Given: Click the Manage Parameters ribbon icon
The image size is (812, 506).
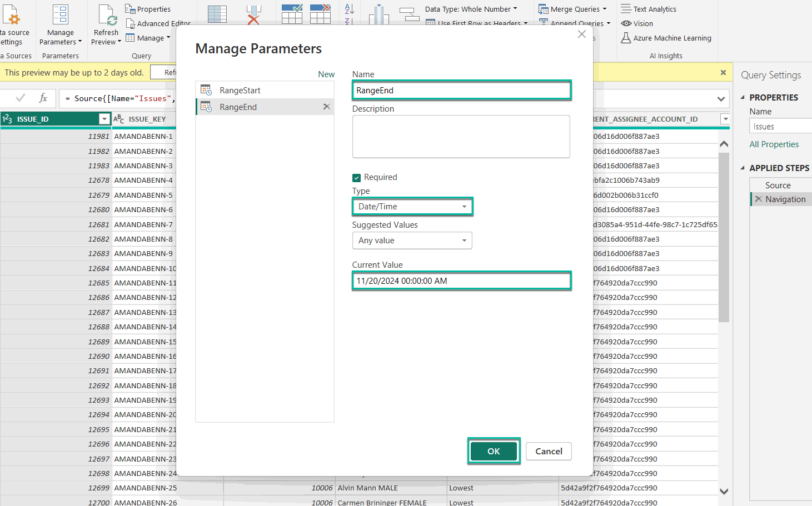Looking at the screenshot, I should pyautogui.click(x=60, y=16).
